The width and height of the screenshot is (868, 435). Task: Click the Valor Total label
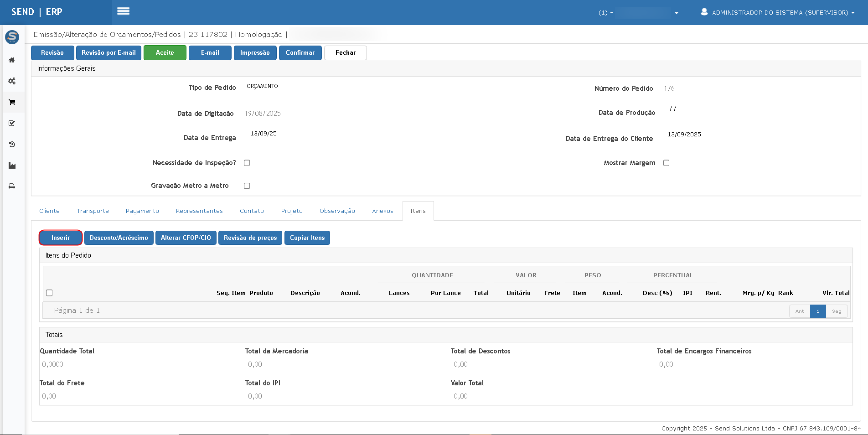467,383
